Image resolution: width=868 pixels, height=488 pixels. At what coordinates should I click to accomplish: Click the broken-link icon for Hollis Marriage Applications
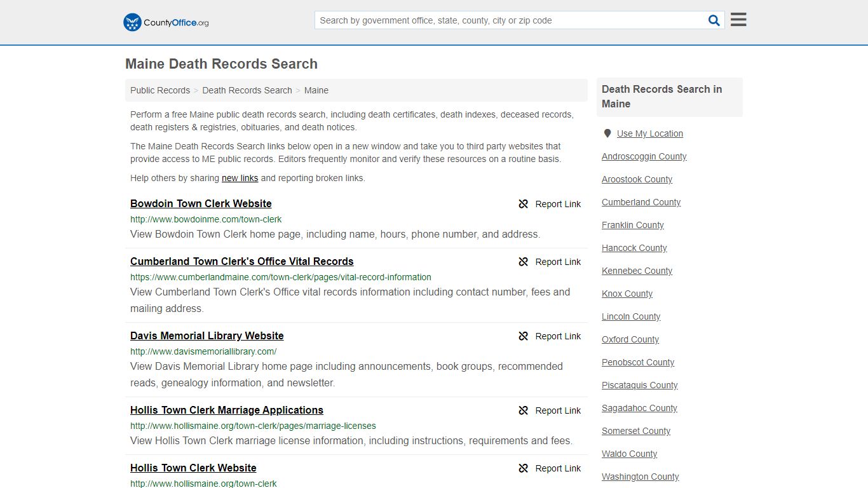[523, 410]
